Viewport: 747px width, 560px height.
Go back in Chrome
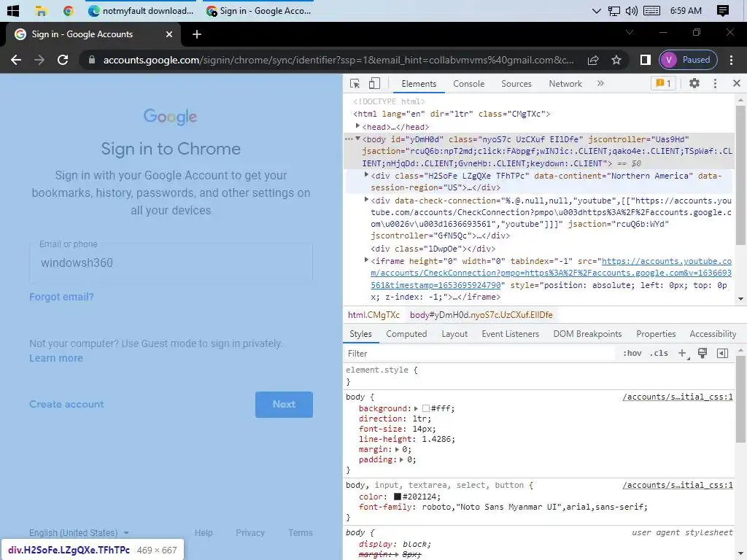click(x=16, y=60)
